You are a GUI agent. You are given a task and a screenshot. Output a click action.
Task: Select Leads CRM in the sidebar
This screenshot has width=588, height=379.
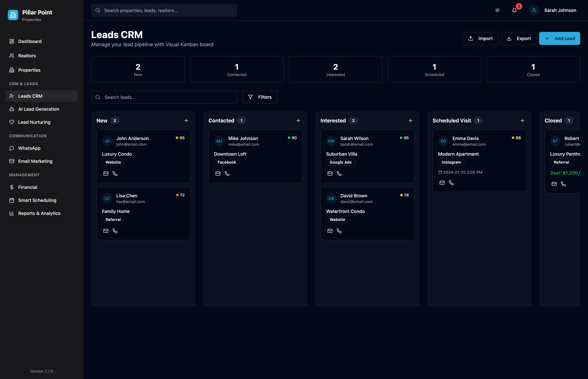41,96
